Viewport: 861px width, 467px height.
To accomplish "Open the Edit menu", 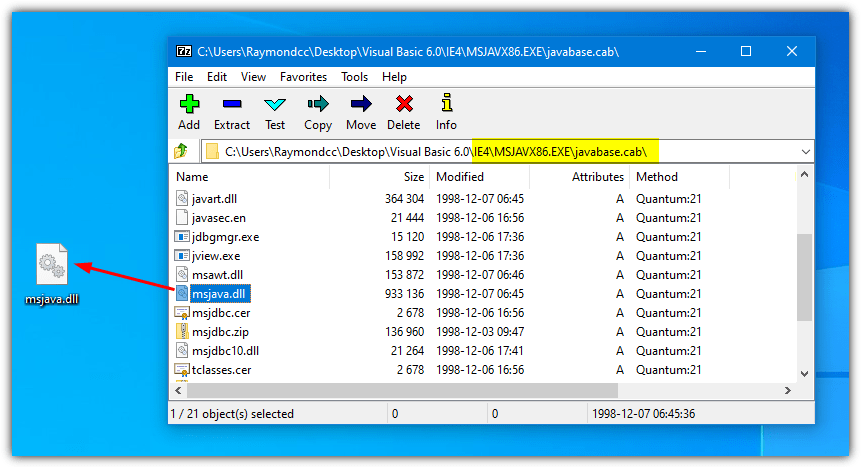I will click(217, 77).
